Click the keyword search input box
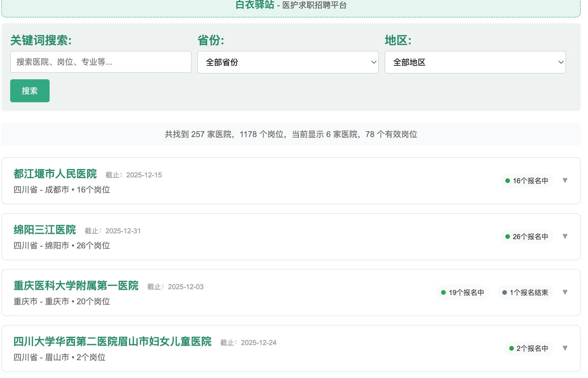 [x=101, y=62]
